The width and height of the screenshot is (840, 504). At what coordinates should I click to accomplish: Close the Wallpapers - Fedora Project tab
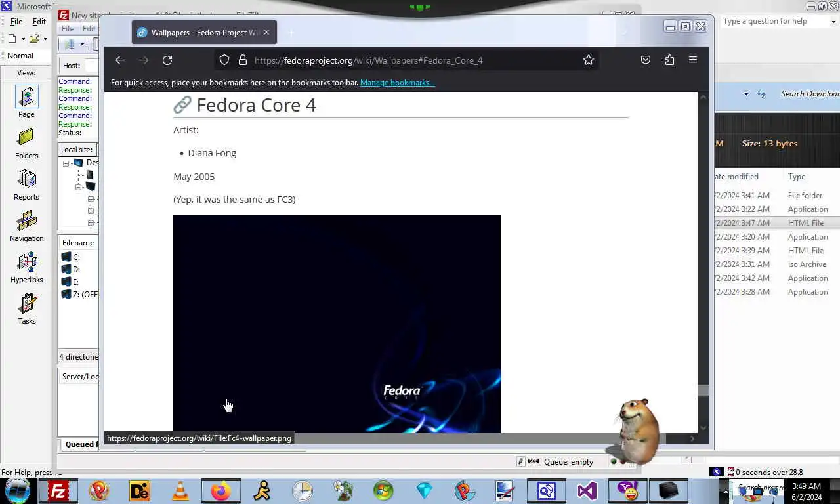(266, 32)
